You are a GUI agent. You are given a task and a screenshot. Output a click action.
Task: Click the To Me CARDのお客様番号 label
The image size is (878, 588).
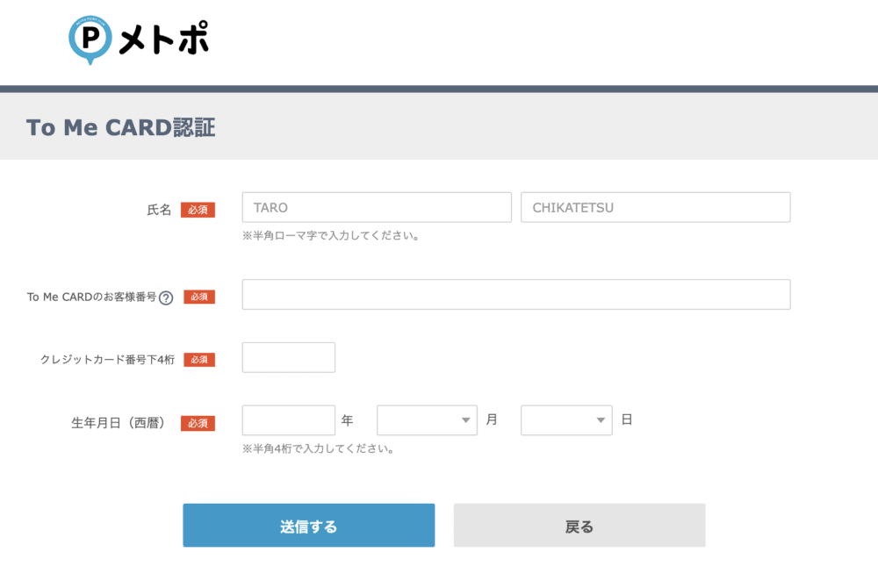[x=92, y=298]
